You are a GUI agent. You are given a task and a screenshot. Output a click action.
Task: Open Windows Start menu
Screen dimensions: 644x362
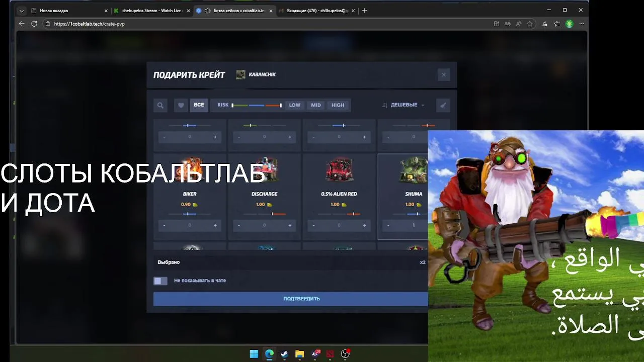click(254, 354)
